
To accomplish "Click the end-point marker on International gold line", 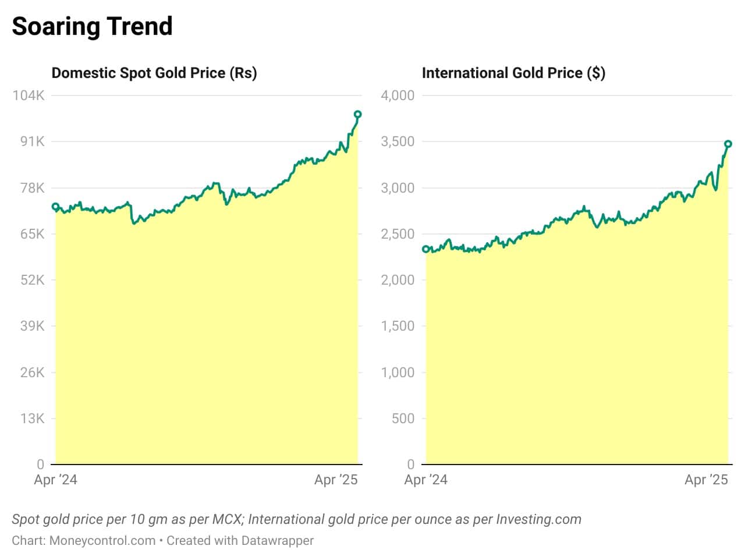I will (728, 144).
